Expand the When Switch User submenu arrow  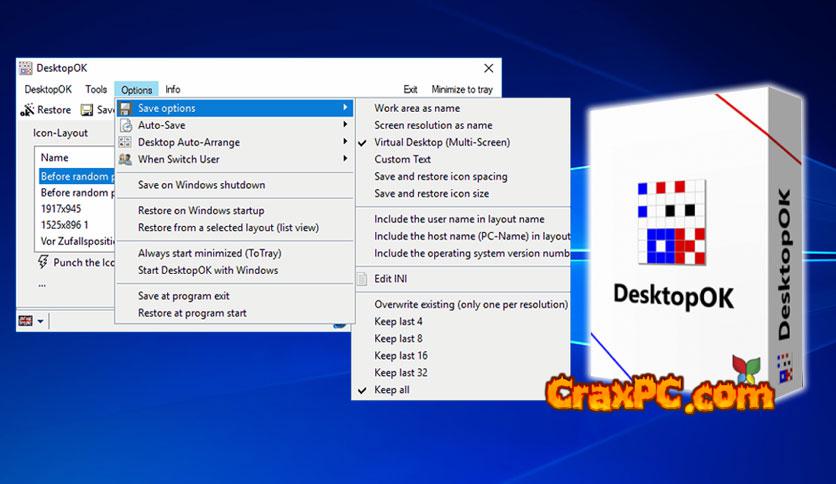[x=345, y=159]
